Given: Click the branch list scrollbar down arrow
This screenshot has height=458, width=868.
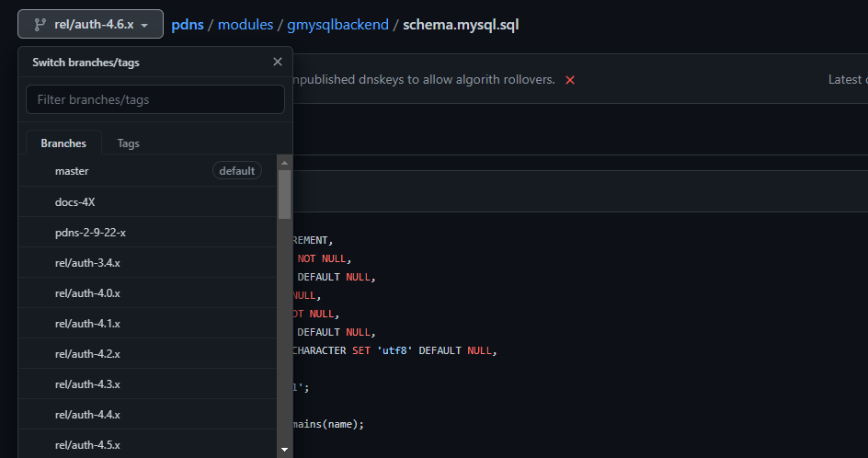Looking at the screenshot, I should coord(284,450).
